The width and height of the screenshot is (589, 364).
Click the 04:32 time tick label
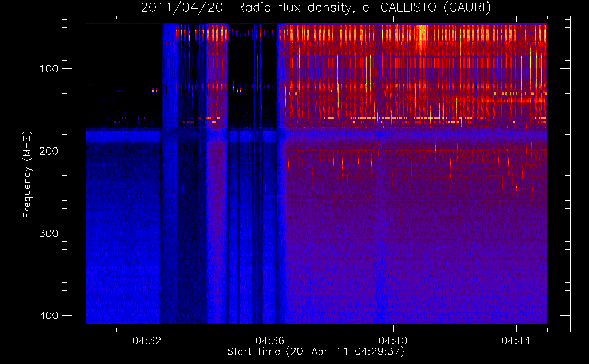click(147, 341)
